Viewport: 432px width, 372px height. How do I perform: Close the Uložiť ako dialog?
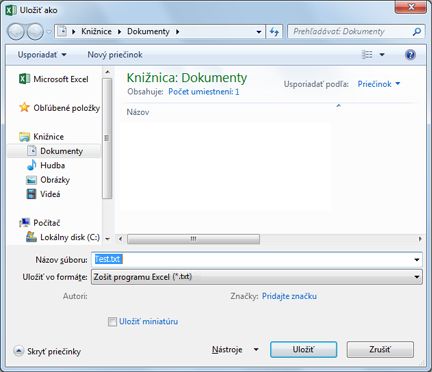click(411, 7)
